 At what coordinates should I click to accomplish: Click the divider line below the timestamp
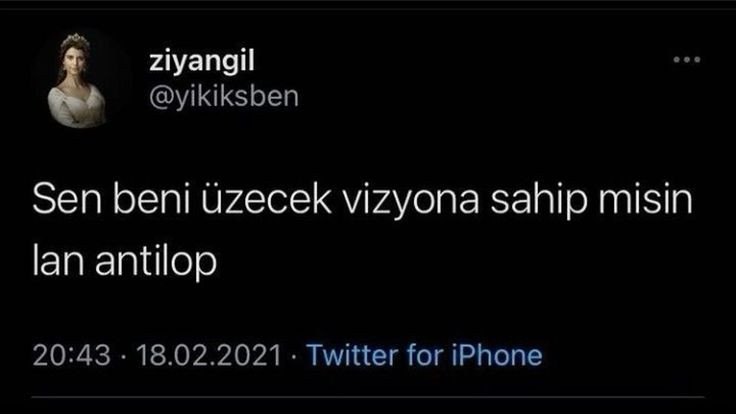tap(368, 397)
